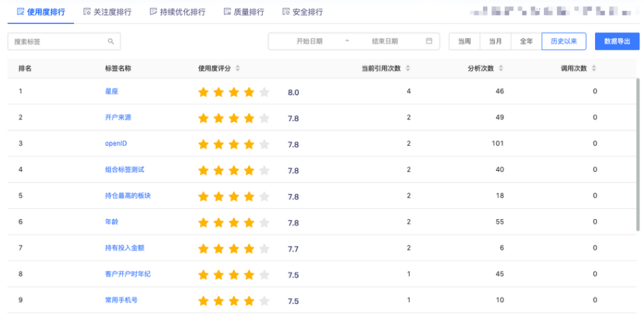Sort by 分析次数 column arrows
Image resolution: width=644 pixels, height=317 pixels.
click(501, 68)
